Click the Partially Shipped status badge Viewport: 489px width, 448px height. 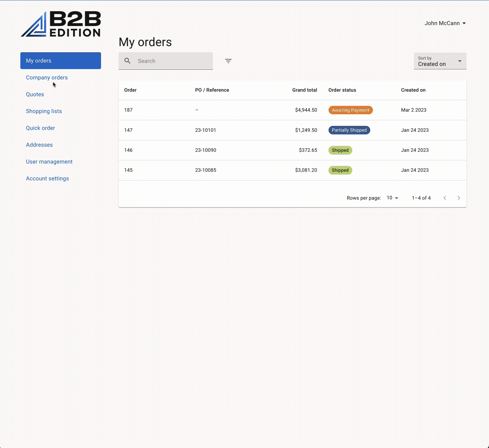pos(349,130)
